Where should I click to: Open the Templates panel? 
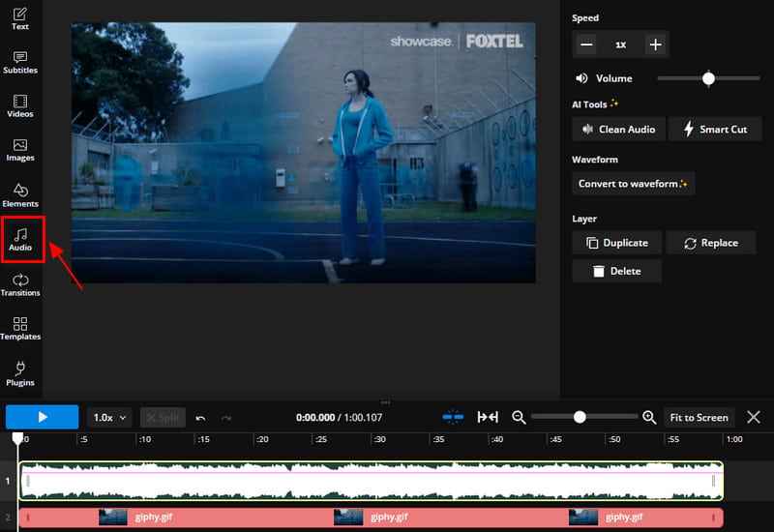tap(20, 328)
